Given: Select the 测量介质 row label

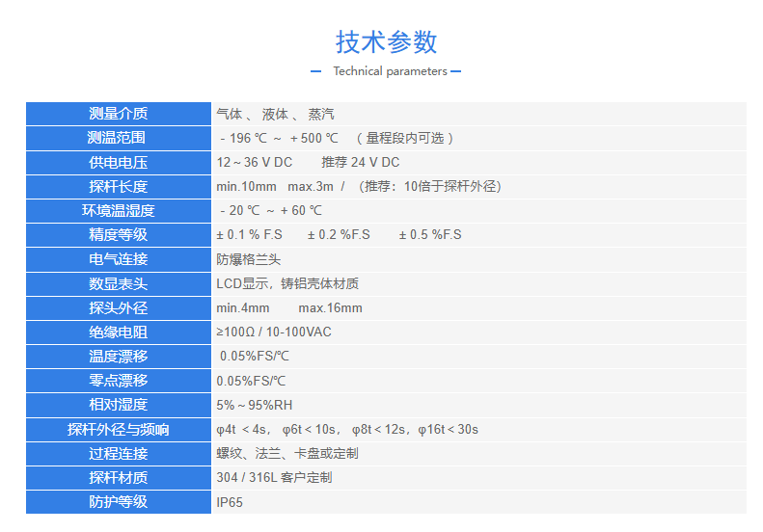Looking at the screenshot, I should pos(118,114).
